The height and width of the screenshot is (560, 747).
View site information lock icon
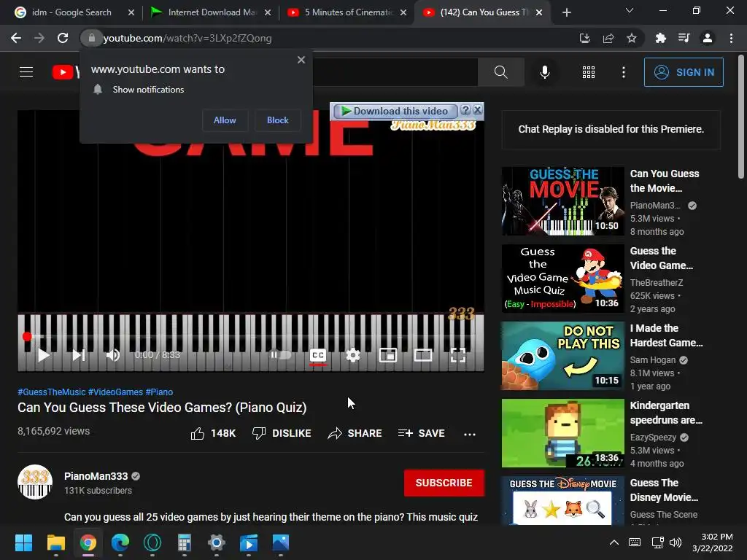[x=91, y=38]
